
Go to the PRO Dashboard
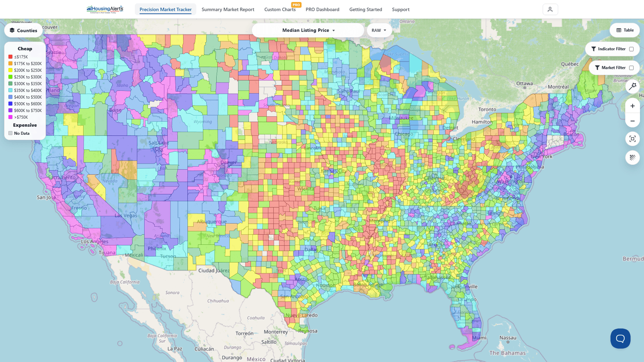322,9
